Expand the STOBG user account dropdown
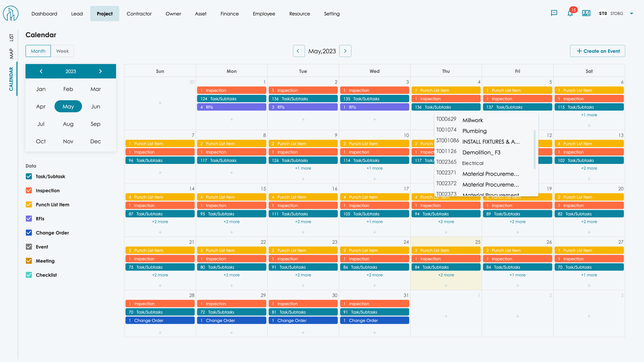 (x=631, y=14)
